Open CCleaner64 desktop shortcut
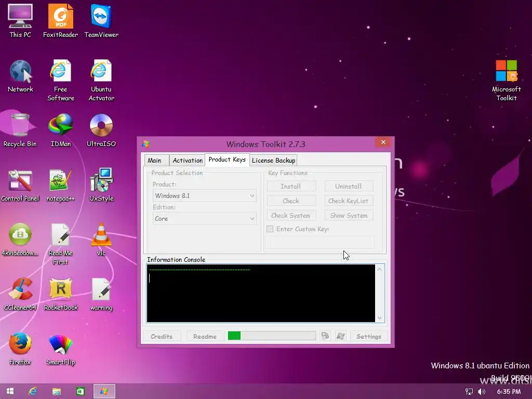The height and width of the screenshot is (399, 532). point(20,294)
